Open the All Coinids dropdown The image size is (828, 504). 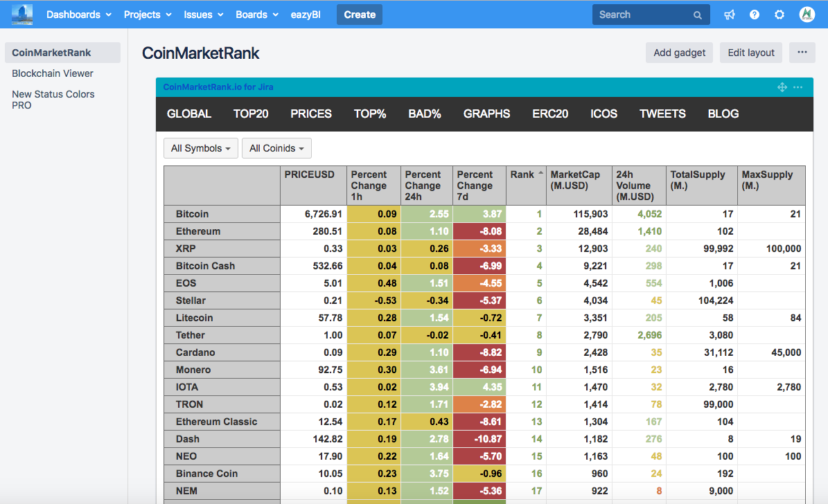pos(276,147)
